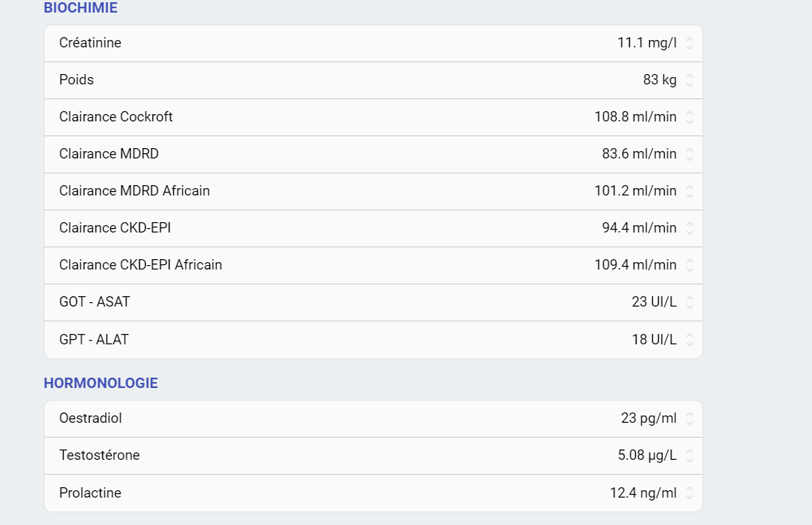Expand the GOT - ASAT row arrows
The width and height of the screenshot is (812, 525).
click(x=689, y=302)
